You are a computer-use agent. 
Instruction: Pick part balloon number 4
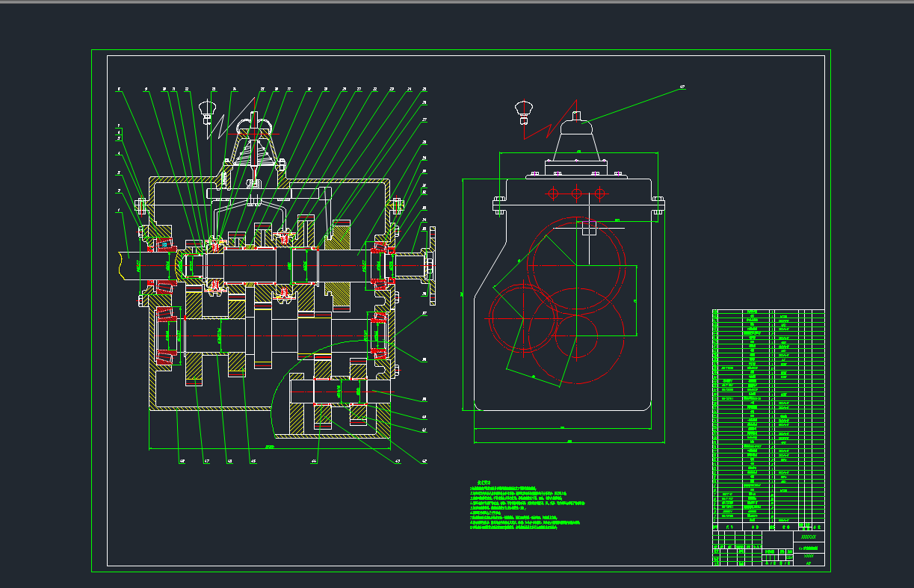tap(118, 153)
